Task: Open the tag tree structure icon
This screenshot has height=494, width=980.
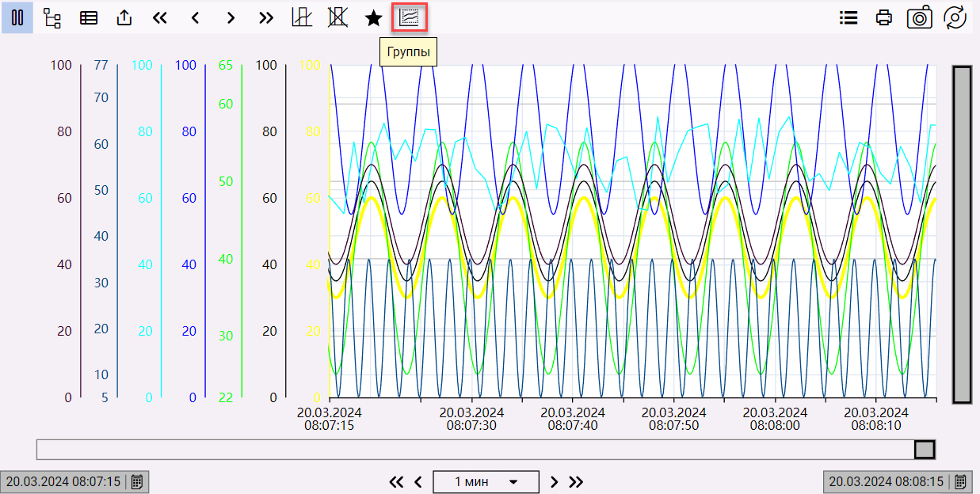Action: pyautogui.click(x=52, y=17)
